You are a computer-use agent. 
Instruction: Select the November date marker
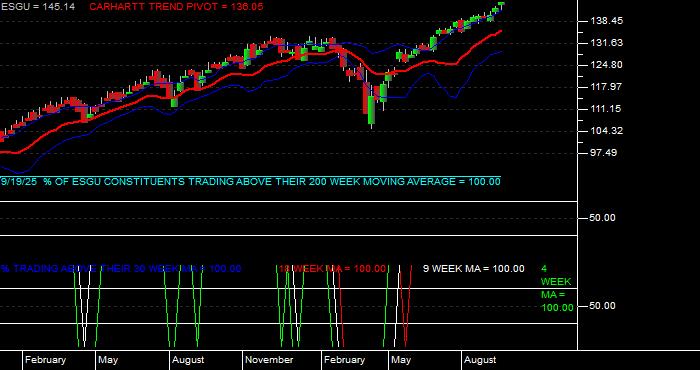coord(269,360)
